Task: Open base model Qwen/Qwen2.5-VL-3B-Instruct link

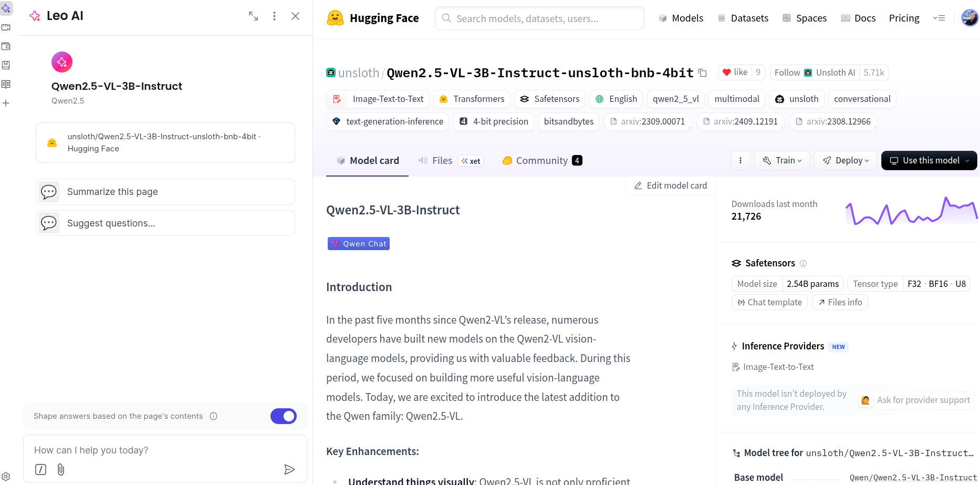Action: [x=913, y=478]
